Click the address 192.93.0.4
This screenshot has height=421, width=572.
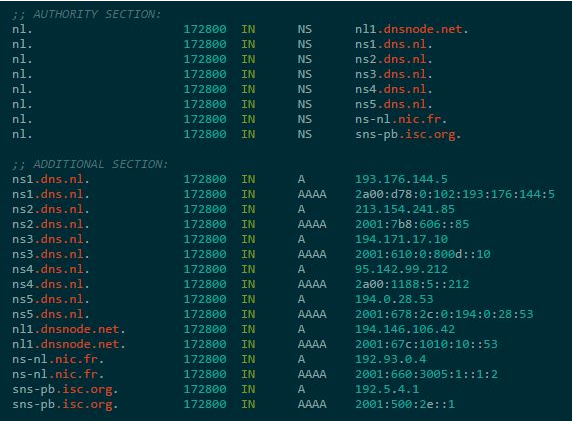coord(391,359)
